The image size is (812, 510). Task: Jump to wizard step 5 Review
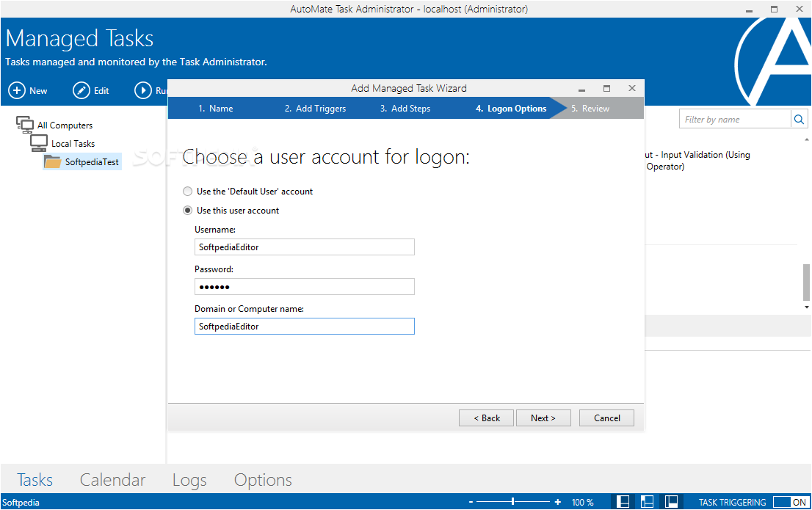click(x=590, y=109)
